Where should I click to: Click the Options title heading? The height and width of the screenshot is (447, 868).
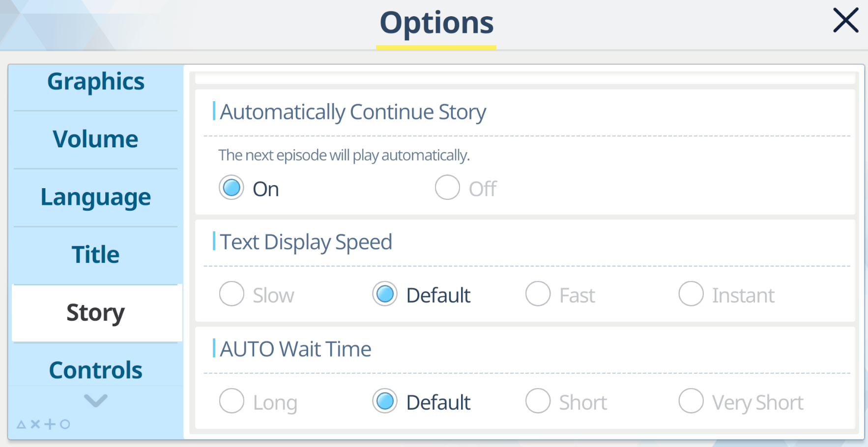tap(436, 23)
